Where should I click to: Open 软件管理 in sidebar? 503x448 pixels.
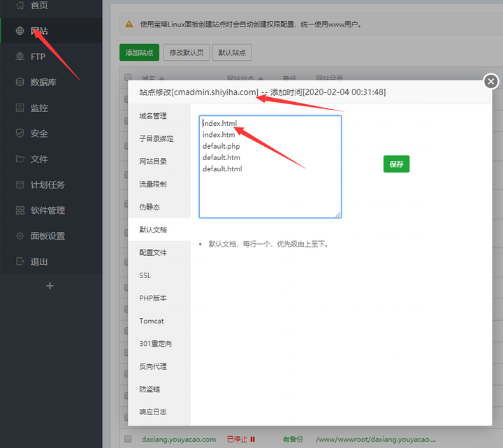point(51,210)
